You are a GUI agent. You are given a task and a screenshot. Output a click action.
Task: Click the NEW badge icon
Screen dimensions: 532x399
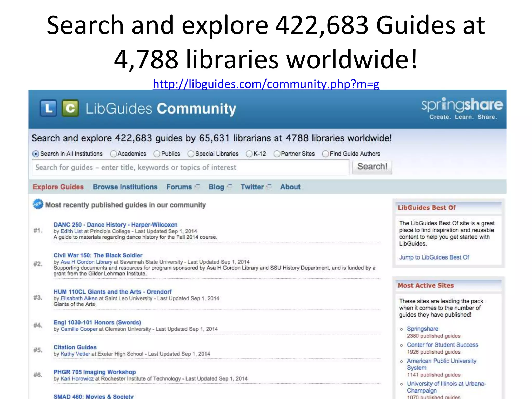38,204
